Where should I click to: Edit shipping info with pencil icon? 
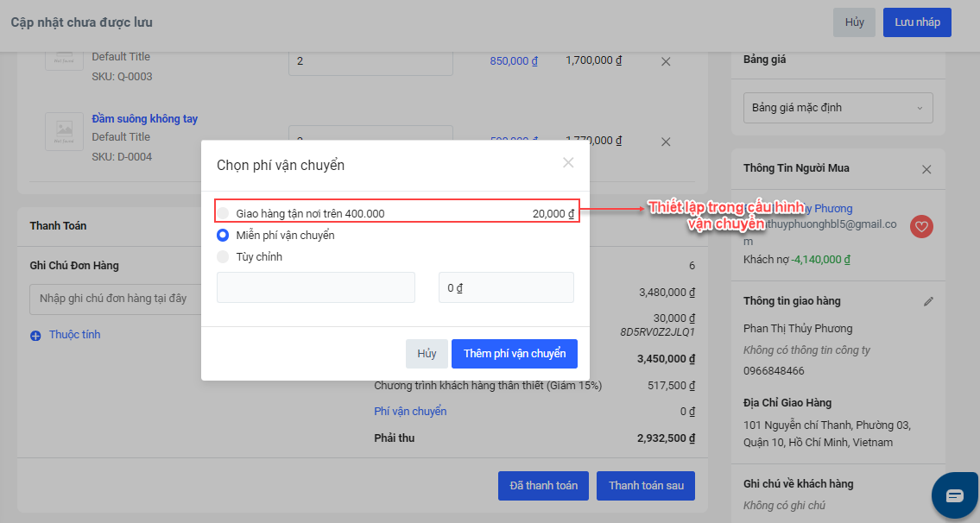point(928,301)
